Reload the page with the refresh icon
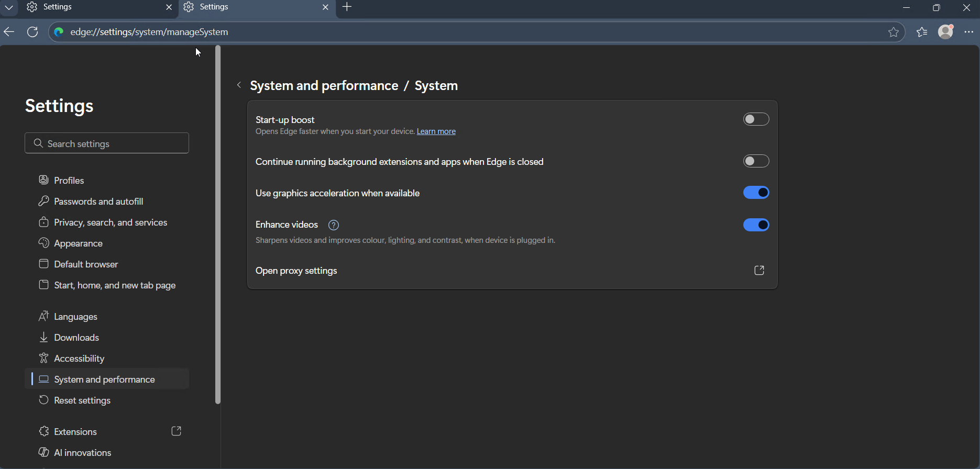980x469 pixels. pyautogui.click(x=32, y=32)
